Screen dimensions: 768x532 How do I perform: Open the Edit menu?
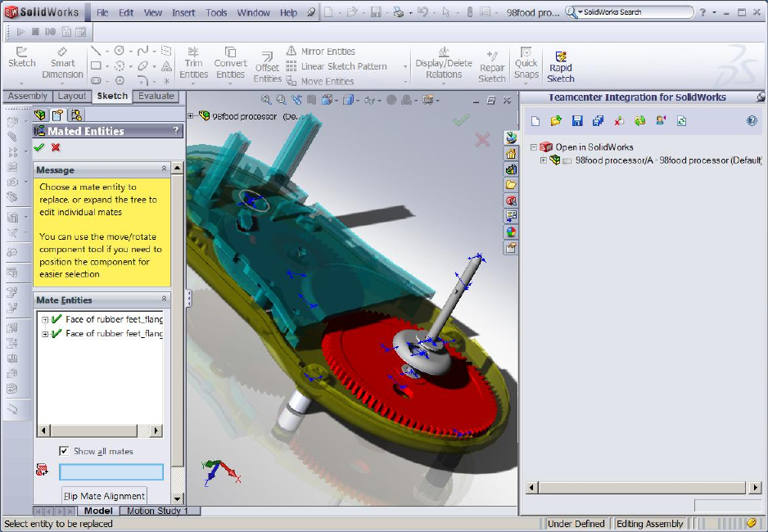coord(126,13)
